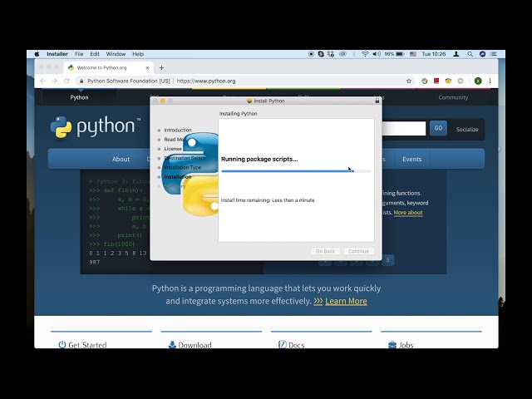
Task: Click the green Chrome profile avatar
Action: [478, 81]
